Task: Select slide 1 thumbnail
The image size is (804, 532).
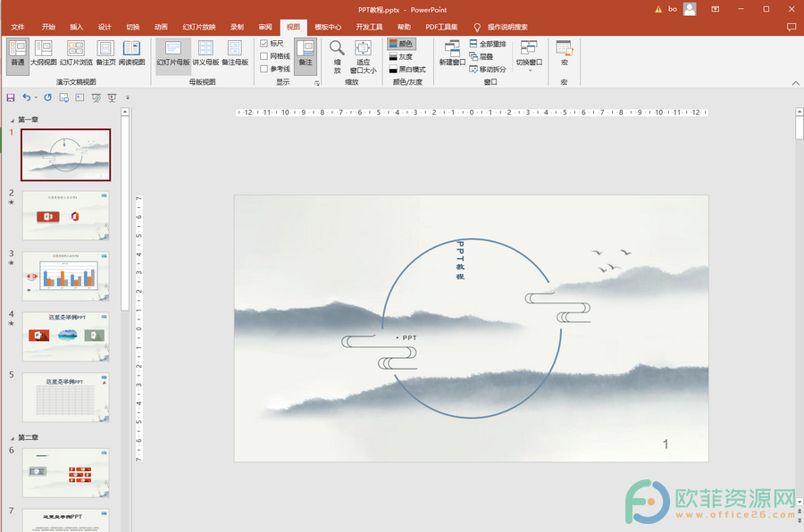Action: 65,154
